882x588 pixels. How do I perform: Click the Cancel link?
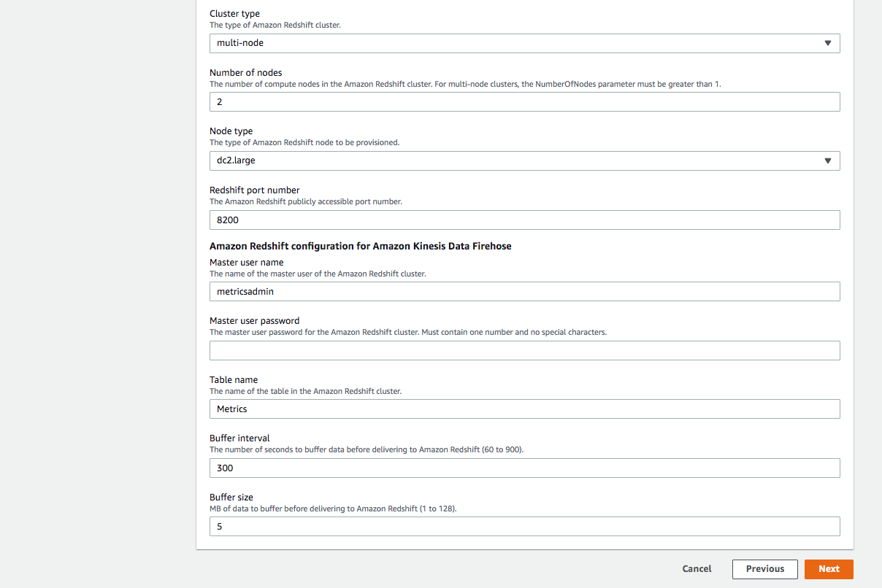(697, 569)
